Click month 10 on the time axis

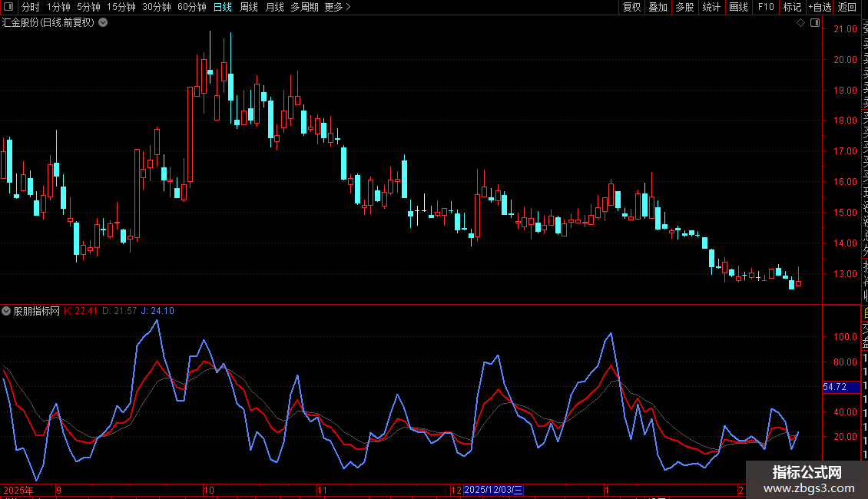click(209, 490)
